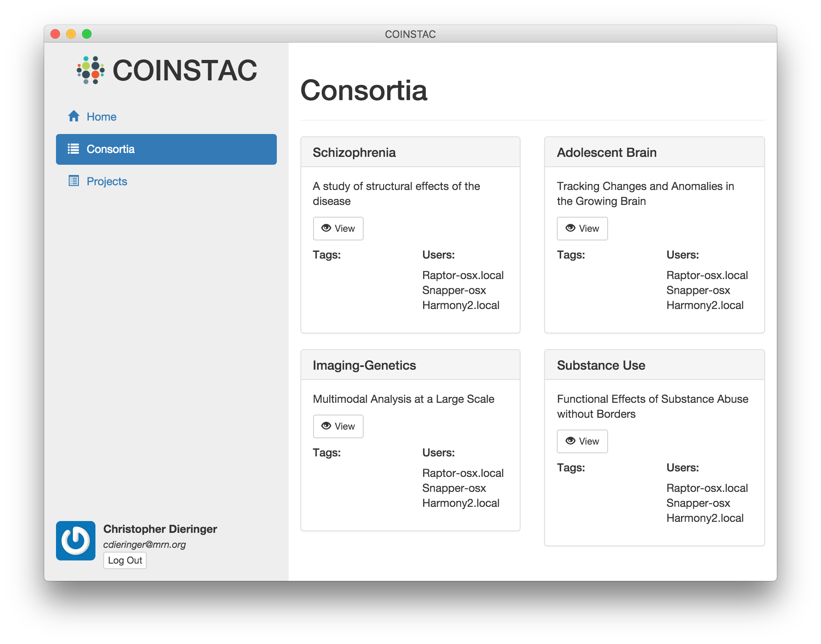Click eye icon in Imaging-Genetics card
This screenshot has width=821, height=644.
click(326, 426)
